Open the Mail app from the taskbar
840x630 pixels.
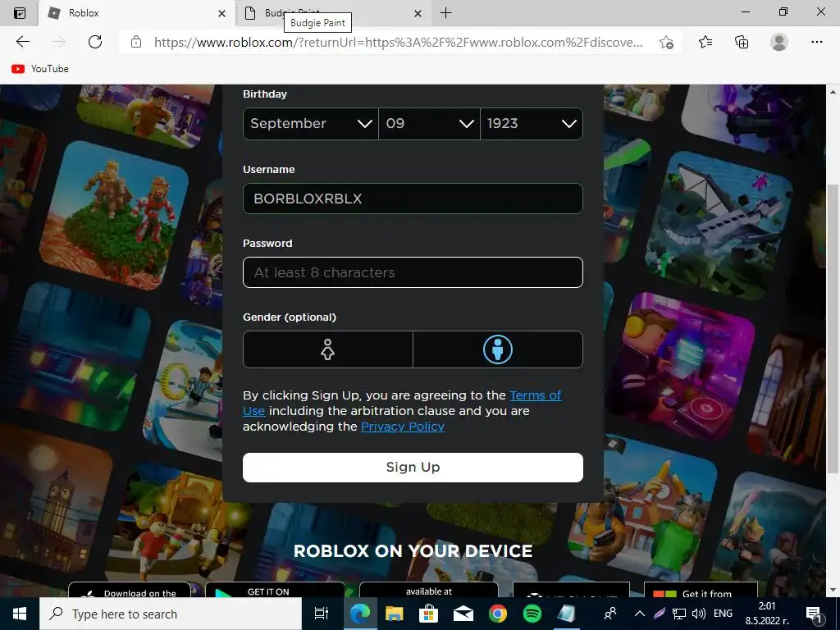point(463,614)
